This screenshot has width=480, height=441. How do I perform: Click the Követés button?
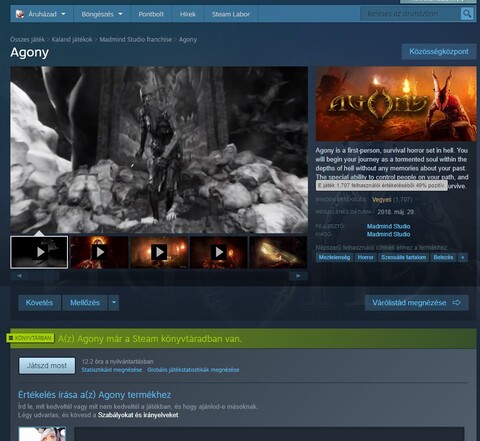(x=39, y=303)
